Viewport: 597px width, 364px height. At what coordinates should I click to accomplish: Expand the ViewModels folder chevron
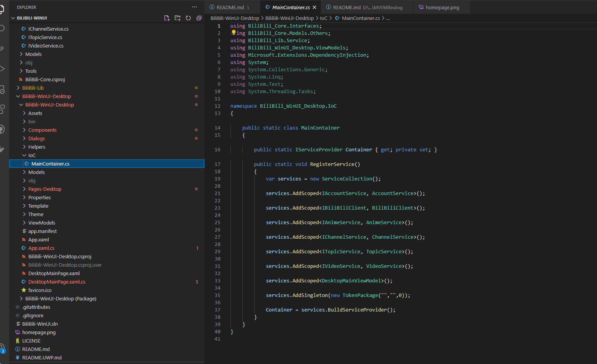click(x=24, y=223)
